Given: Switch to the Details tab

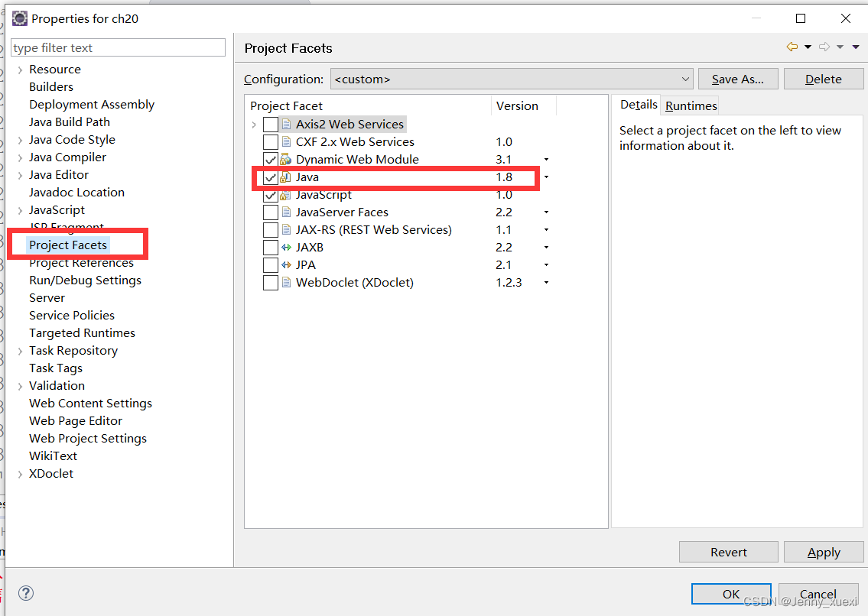Looking at the screenshot, I should click(x=639, y=105).
